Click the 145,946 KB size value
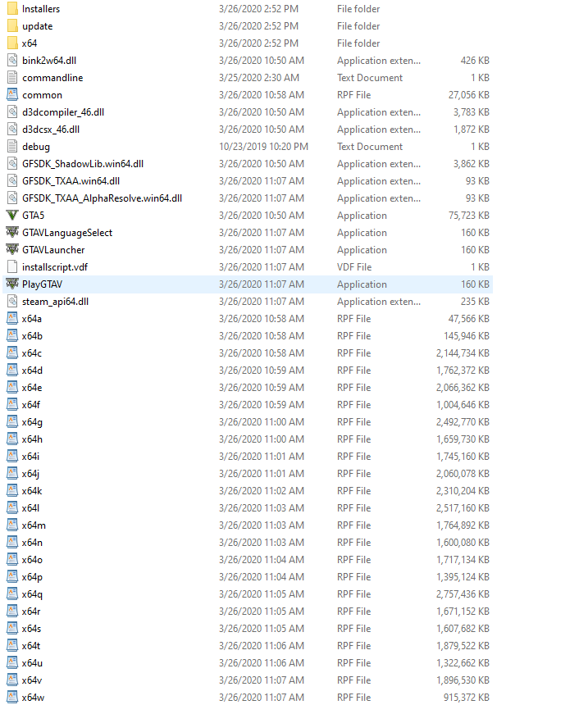 pyautogui.click(x=467, y=335)
